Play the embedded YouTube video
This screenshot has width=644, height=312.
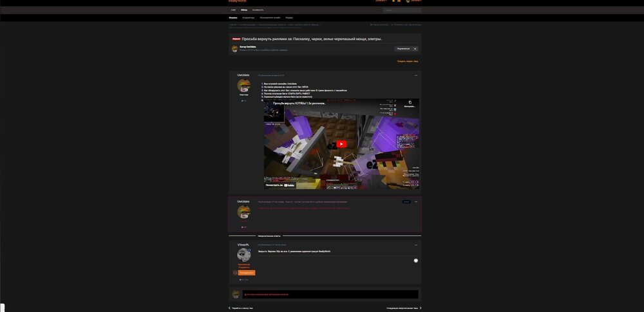(341, 144)
